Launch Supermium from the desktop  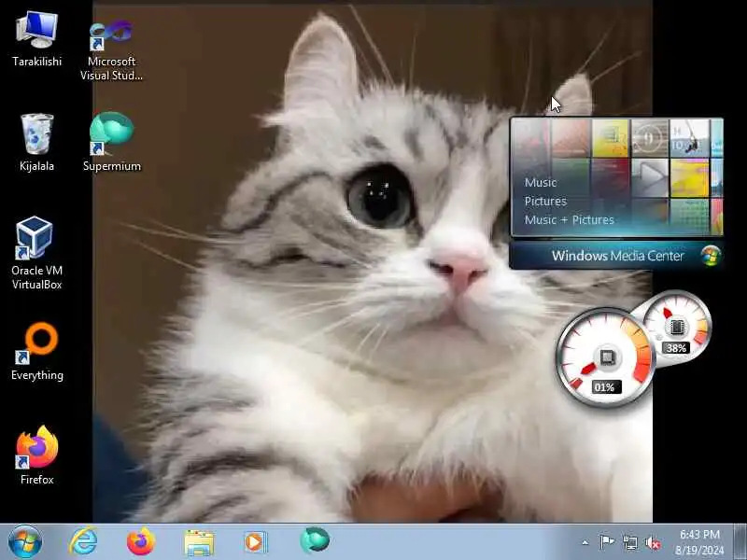(x=111, y=142)
